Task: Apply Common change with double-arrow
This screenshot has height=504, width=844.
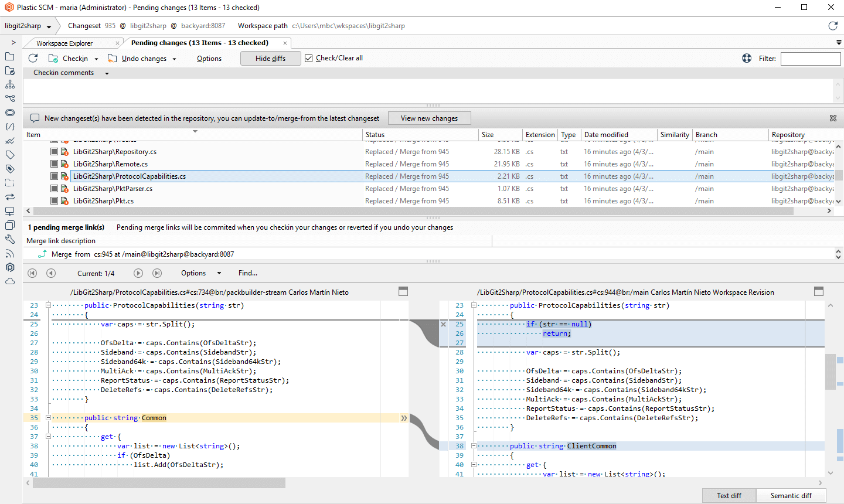Action: [x=404, y=418]
